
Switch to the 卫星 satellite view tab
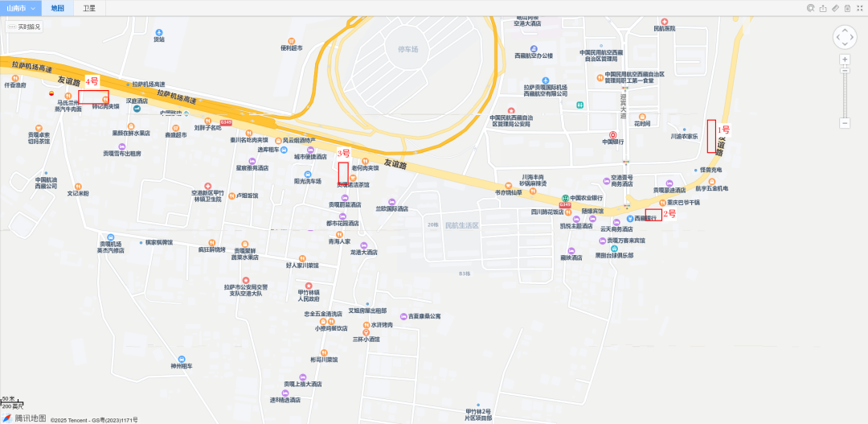88,8
